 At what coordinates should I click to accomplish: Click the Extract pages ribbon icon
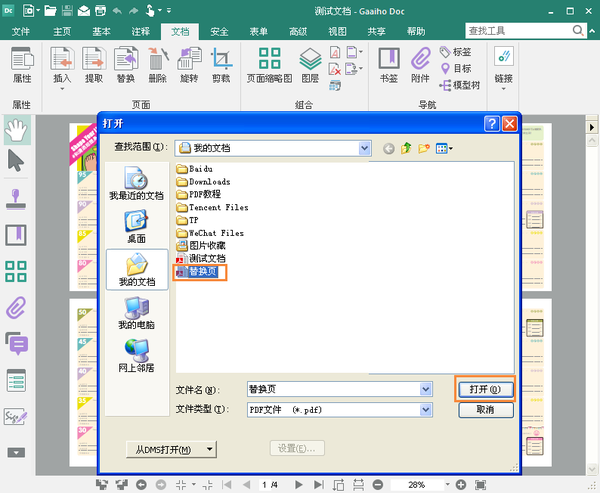point(93,65)
